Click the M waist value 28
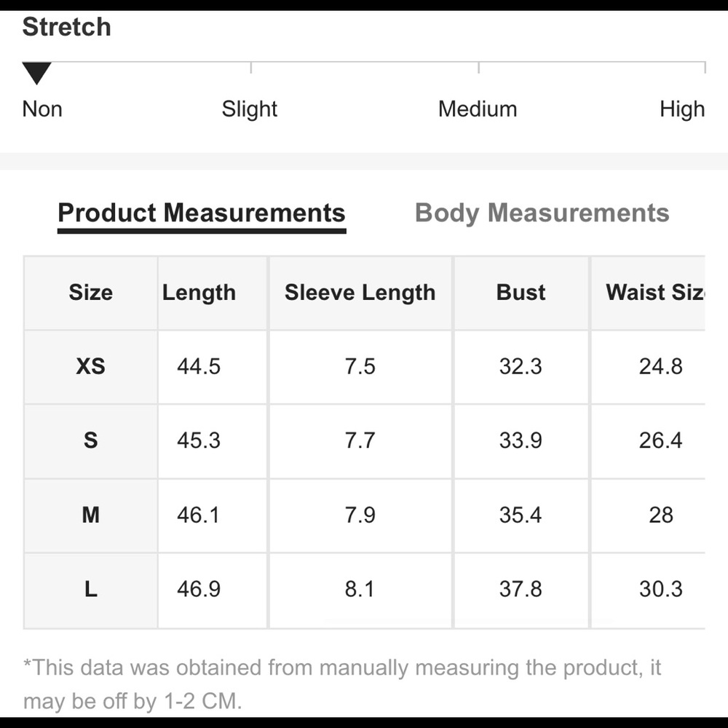Viewport: 728px width, 728px height. click(661, 515)
